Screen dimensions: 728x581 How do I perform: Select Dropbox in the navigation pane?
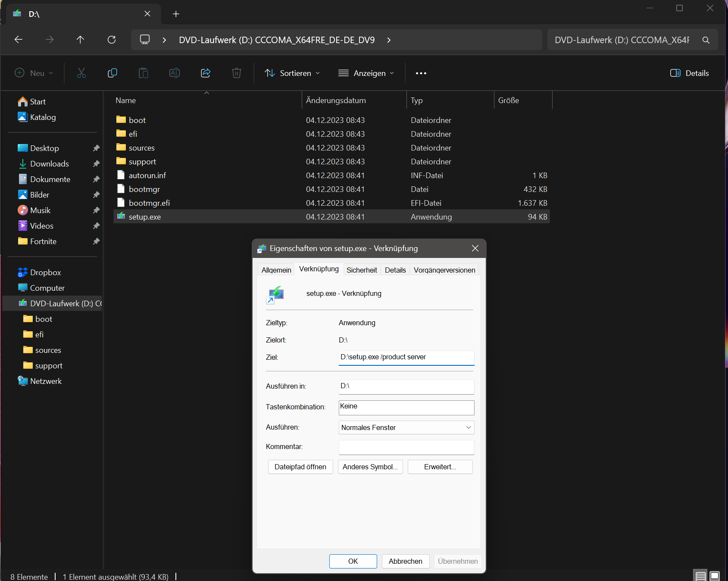(39, 273)
